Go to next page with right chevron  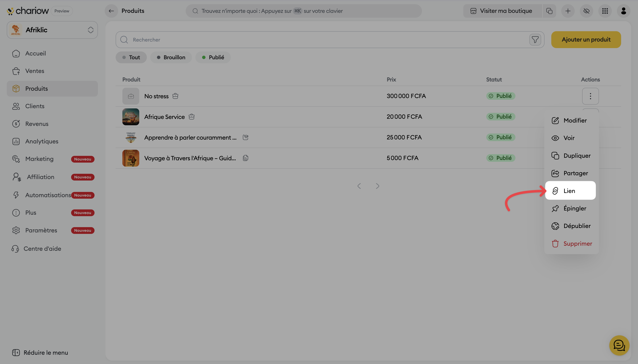[377, 186]
